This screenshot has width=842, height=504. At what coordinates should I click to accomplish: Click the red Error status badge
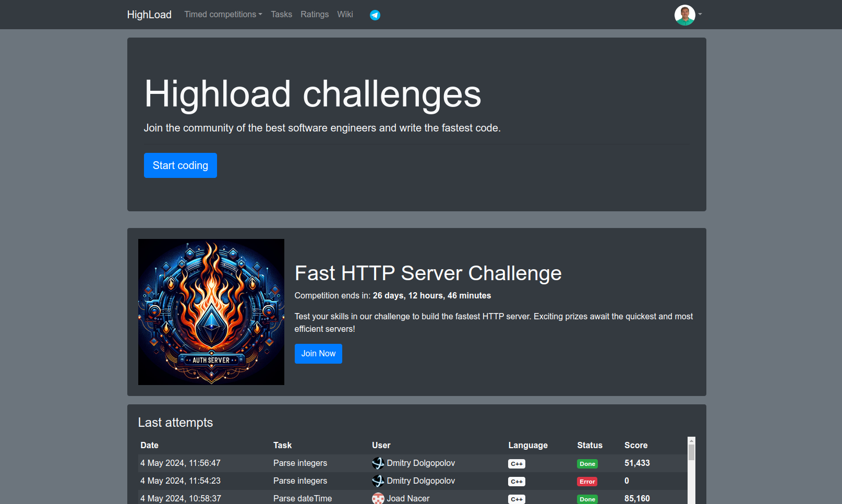(x=587, y=482)
